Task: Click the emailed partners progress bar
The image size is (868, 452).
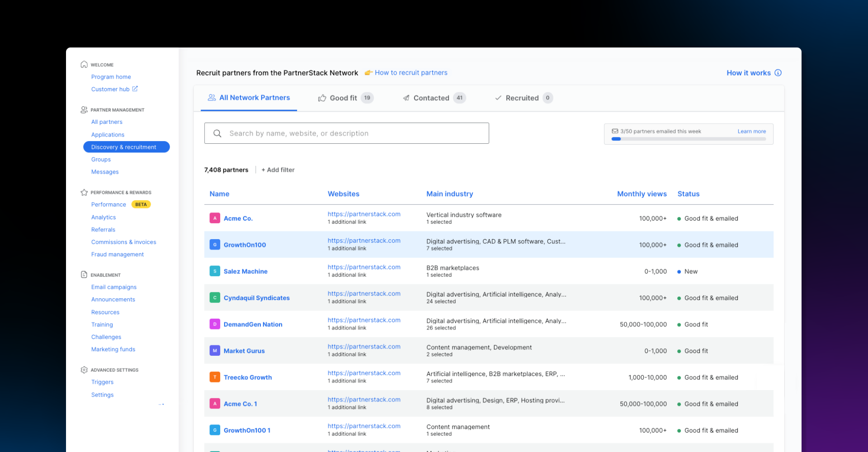Action: tap(689, 139)
